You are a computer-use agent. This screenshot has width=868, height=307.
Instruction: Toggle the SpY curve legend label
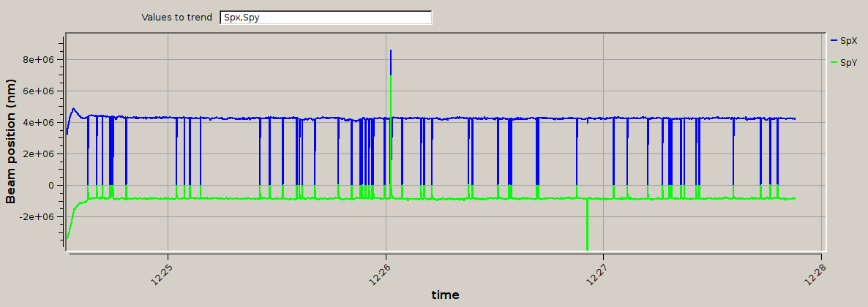tap(849, 63)
